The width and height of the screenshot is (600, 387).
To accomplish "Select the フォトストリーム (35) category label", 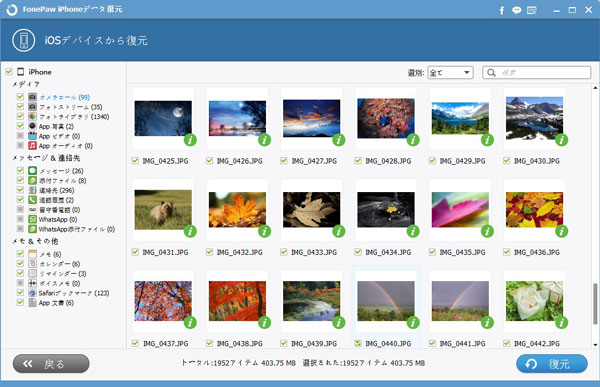I will 70,107.
